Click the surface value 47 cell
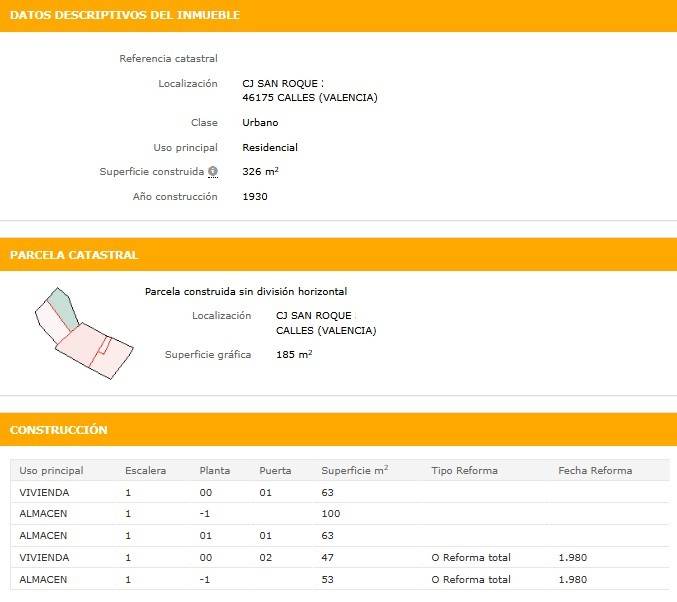The image size is (677, 602). click(x=327, y=558)
